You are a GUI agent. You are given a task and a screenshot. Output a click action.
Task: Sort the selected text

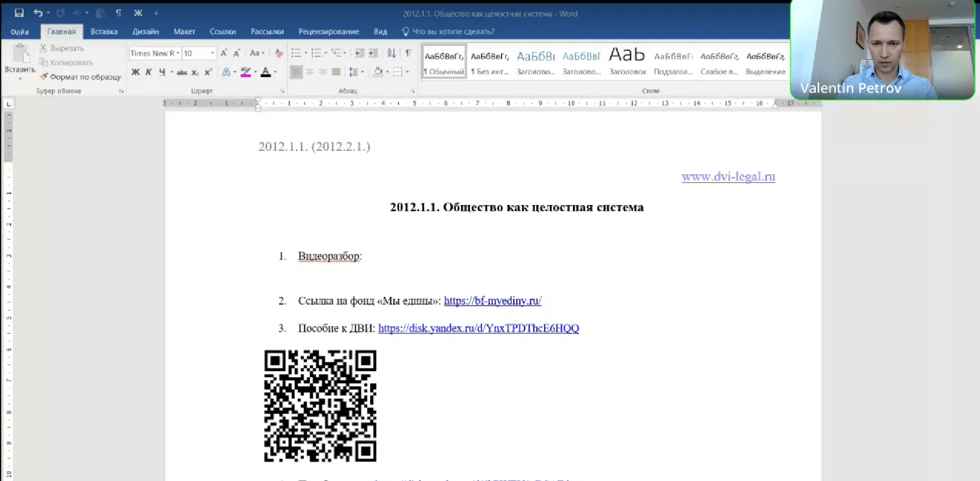click(x=391, y=53)
